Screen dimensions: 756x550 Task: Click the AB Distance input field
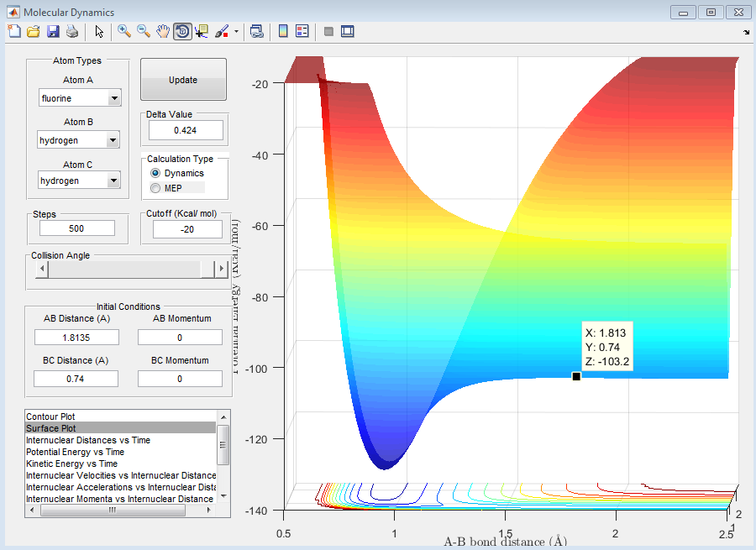pos(76,337)
